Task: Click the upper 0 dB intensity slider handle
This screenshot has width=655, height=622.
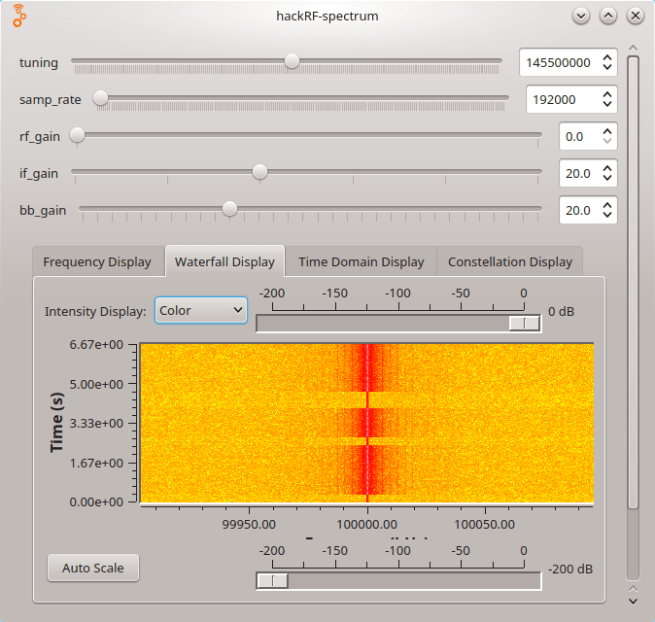Action: [523, 322]
